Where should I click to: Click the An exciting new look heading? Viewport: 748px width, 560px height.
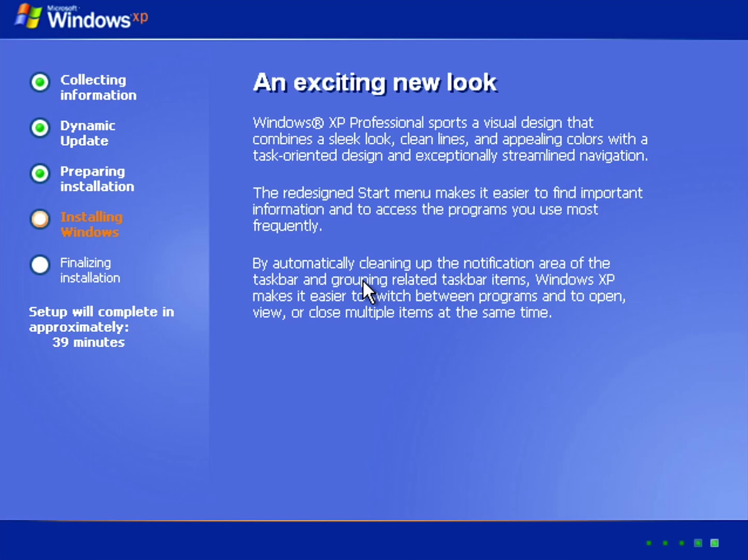tap(375, 82)
